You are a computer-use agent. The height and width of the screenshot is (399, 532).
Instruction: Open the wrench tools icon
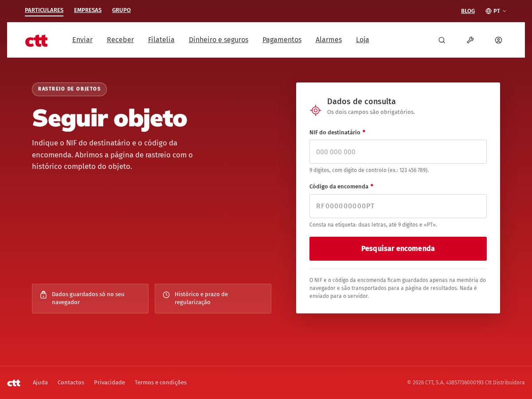[x=470, y=40]
